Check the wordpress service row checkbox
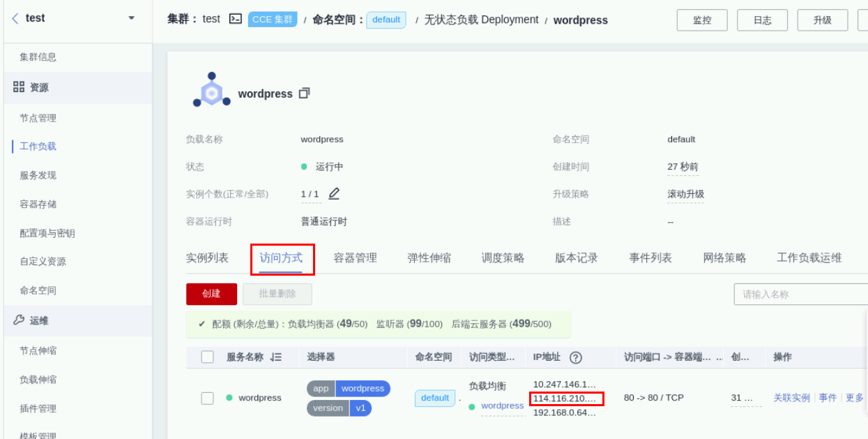Image resolution: width=868 pixels, height=439 pixels. [207, 398]
